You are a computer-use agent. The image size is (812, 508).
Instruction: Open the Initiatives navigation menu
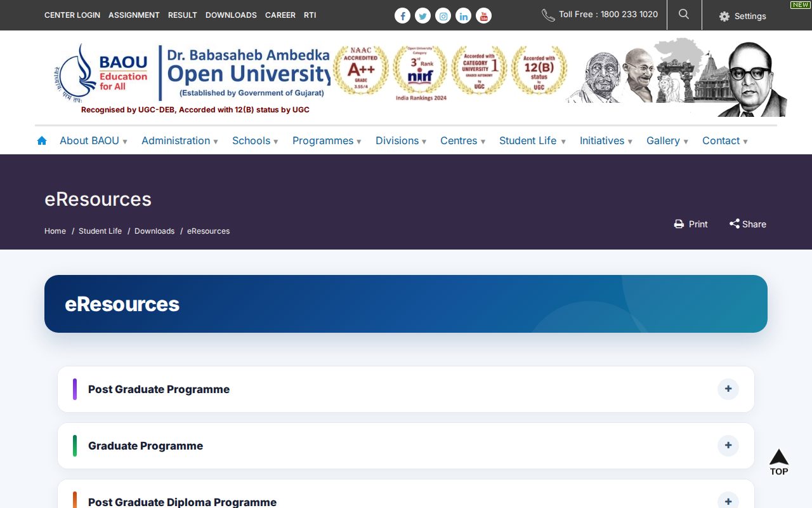[606, 141]
